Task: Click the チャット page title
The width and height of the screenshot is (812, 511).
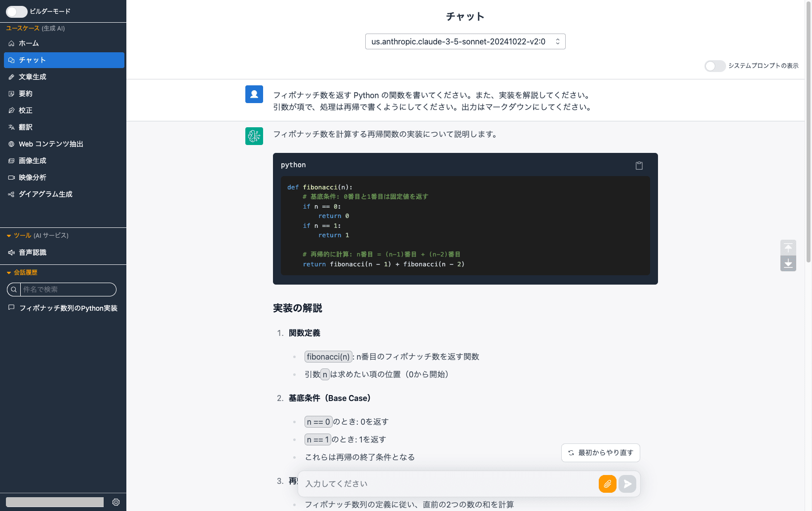Action: click(x=465, y=17)
